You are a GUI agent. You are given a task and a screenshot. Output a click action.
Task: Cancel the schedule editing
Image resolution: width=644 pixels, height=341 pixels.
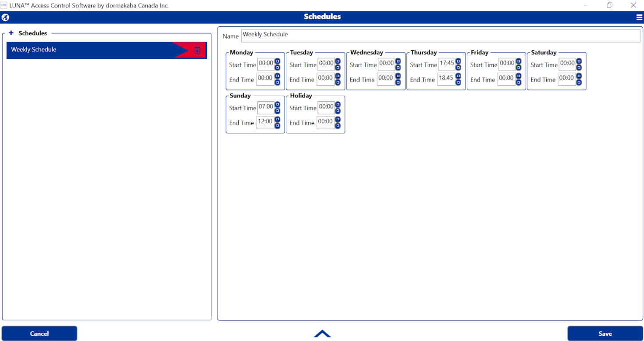[39, 334]
